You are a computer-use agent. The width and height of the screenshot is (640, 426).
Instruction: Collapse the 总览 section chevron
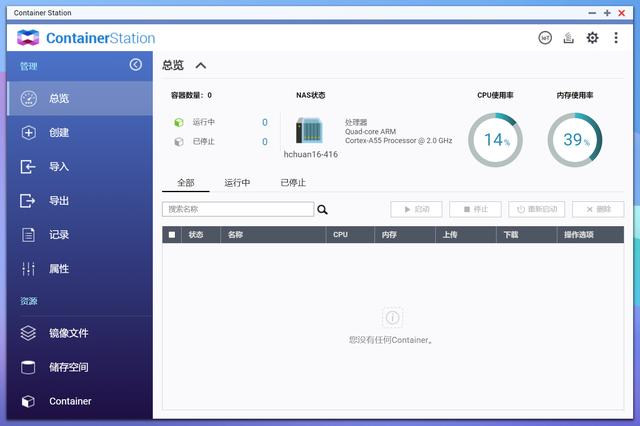point(200,65)
